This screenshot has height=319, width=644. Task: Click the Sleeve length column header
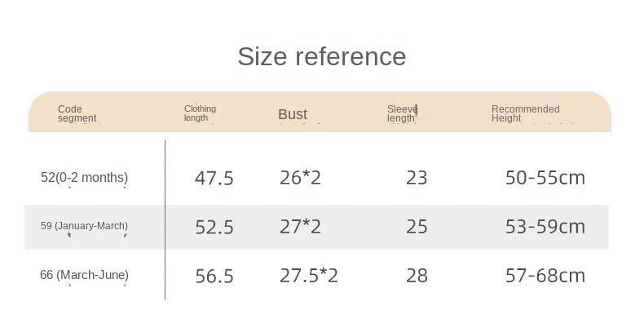[403, 113]
